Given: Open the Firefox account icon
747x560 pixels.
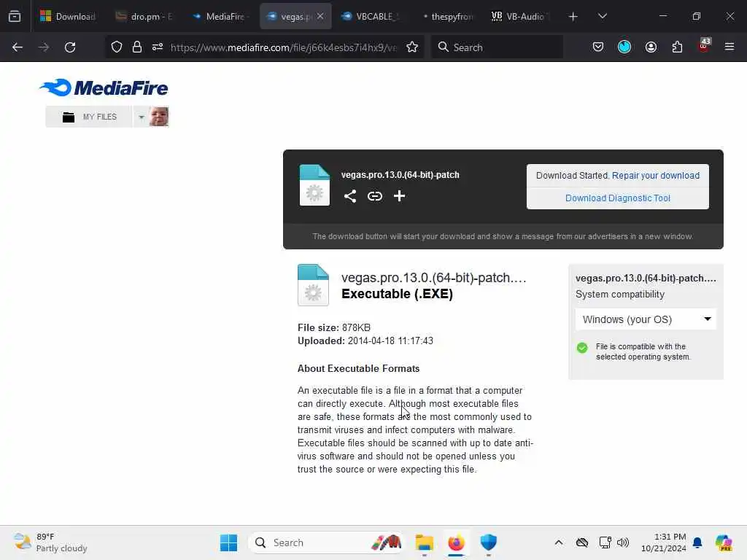Looking at the screenshot, I should [x=651, y=47].
